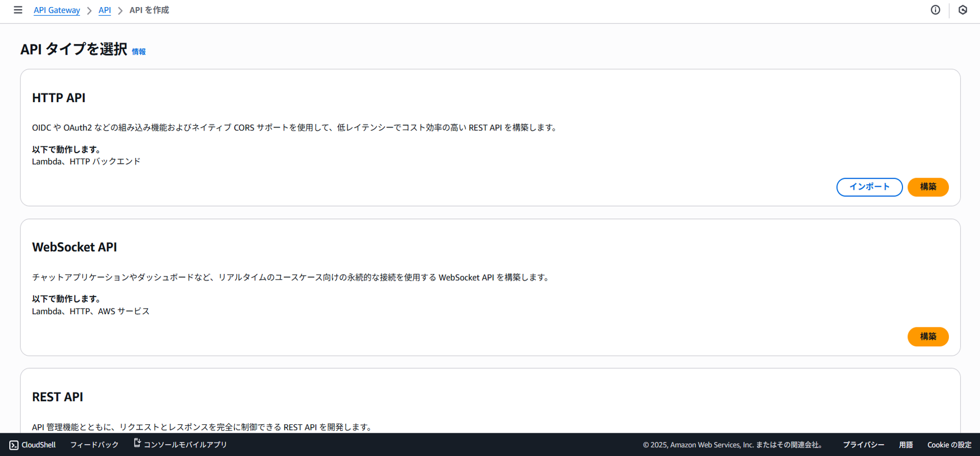The height and width of the screenshot is (456, 980).
Task: Open 用語 footer link
Action: pos(906,445)
